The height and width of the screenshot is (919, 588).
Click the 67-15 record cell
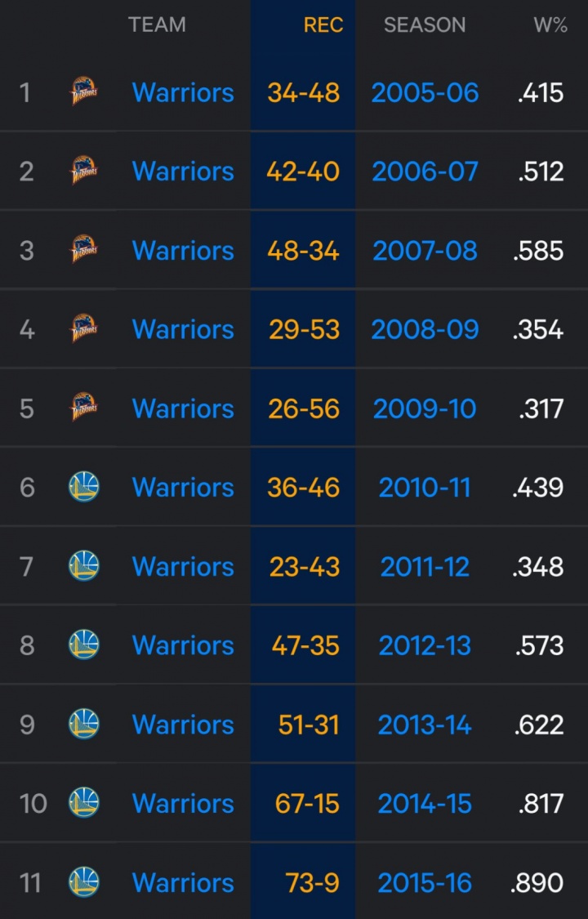click(x=307, y=803)
